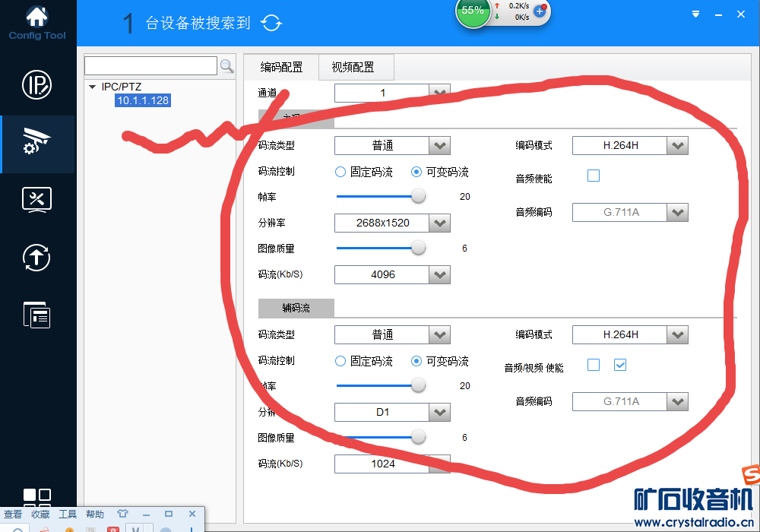Minimize the background window beside the shirt icon
The height and width of the screenshot is (532, 760).
146,514
